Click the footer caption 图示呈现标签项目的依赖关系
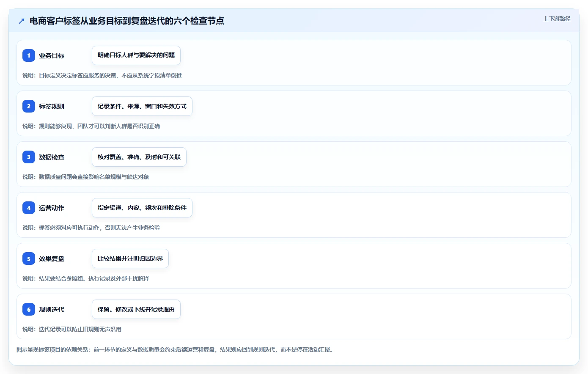This screenshot has width=588, height=374. [176, 349]
